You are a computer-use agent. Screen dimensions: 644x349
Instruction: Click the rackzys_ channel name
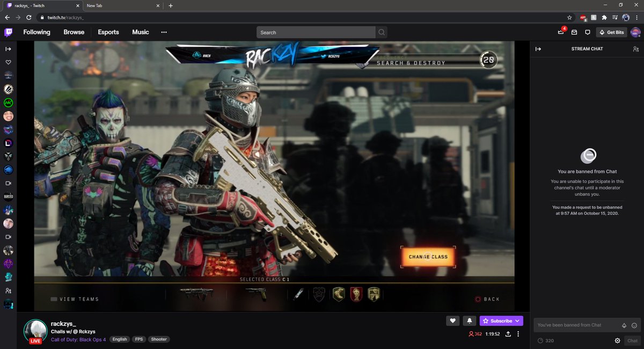pyautogui.click(x=63, y=324)
